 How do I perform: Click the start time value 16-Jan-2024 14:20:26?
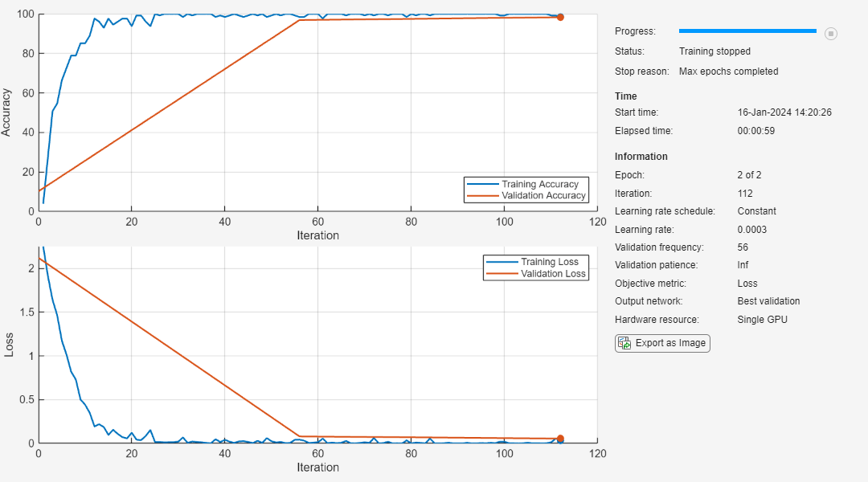(784, 112)
